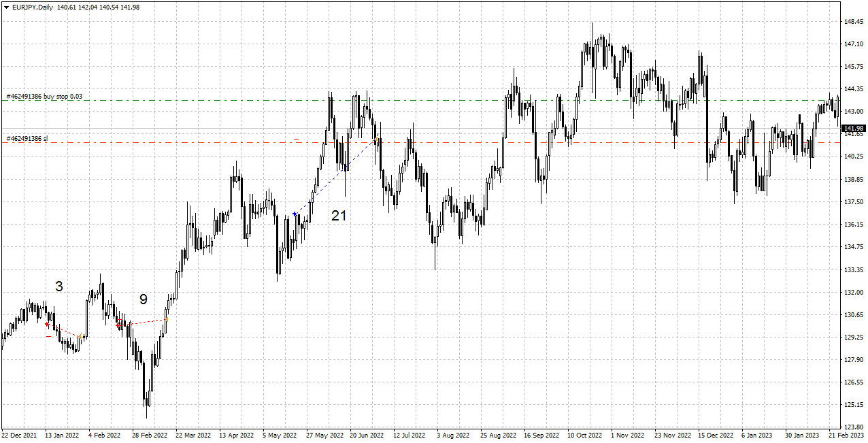
Task: Click the 145.75 price scale label
Action: (x=854, y=67)
